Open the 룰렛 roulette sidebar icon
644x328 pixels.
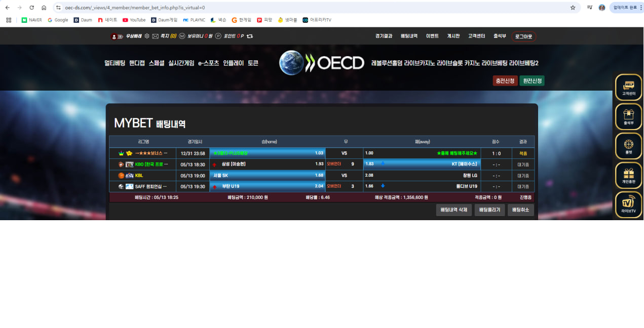628,146
